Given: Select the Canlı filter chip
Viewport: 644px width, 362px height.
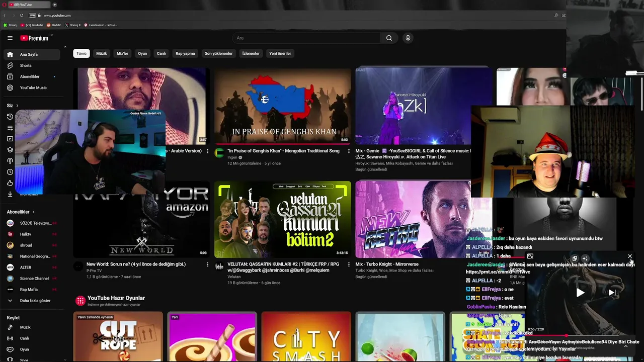Looking at the screenshot, I should pyautogui.click(x=161, y=53).
